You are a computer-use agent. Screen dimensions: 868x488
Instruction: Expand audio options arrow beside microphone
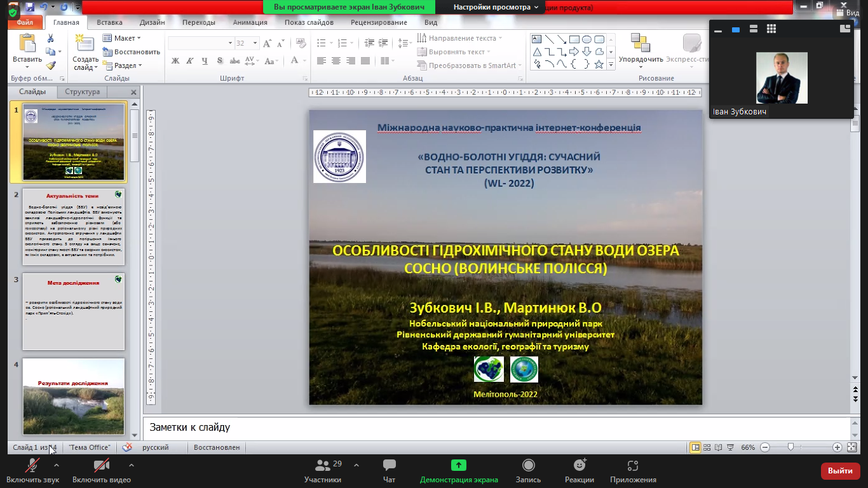[x=57, y=464]
